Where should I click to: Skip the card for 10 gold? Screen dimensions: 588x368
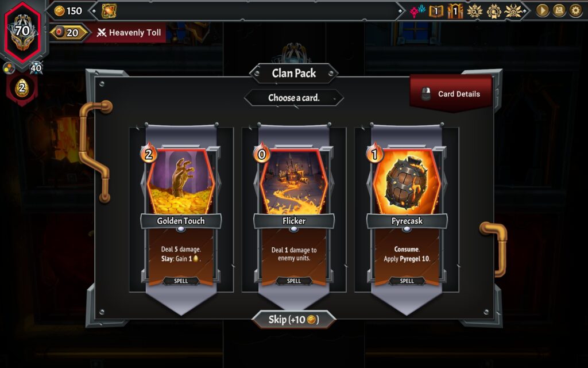coord(293,320)
